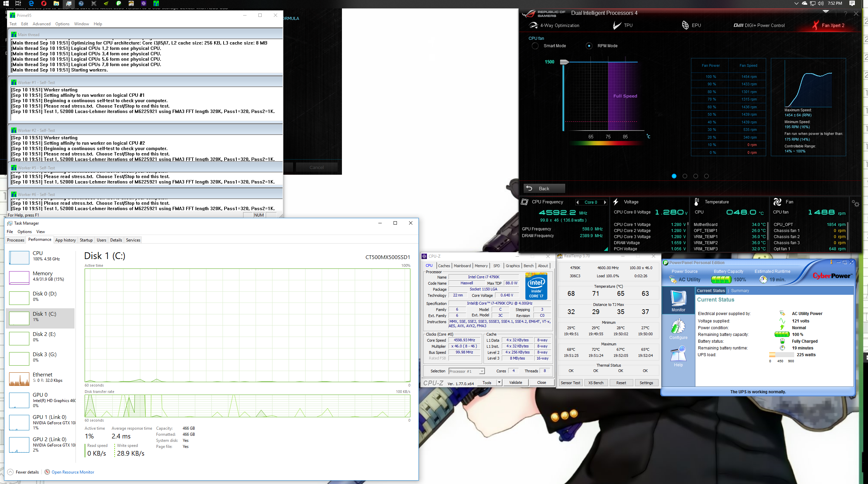
Task: Click the 4-Way Optimization icon
Action: click(533, 25)
